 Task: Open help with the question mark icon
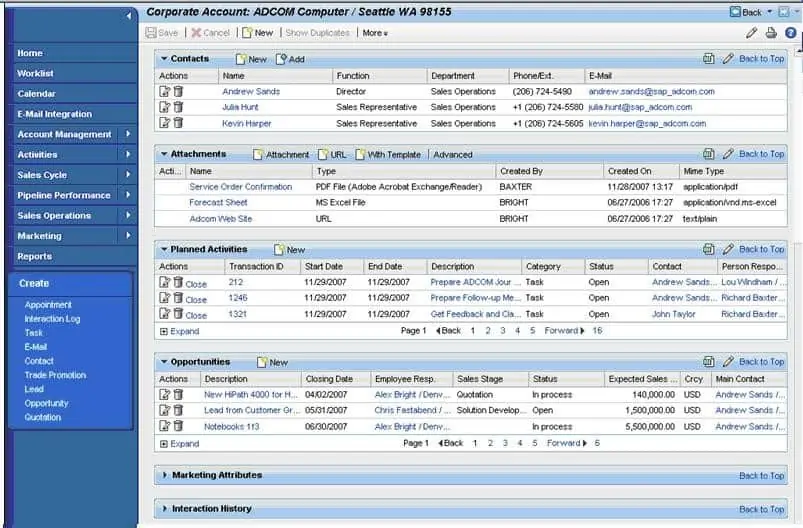click(x=790, y=33)
